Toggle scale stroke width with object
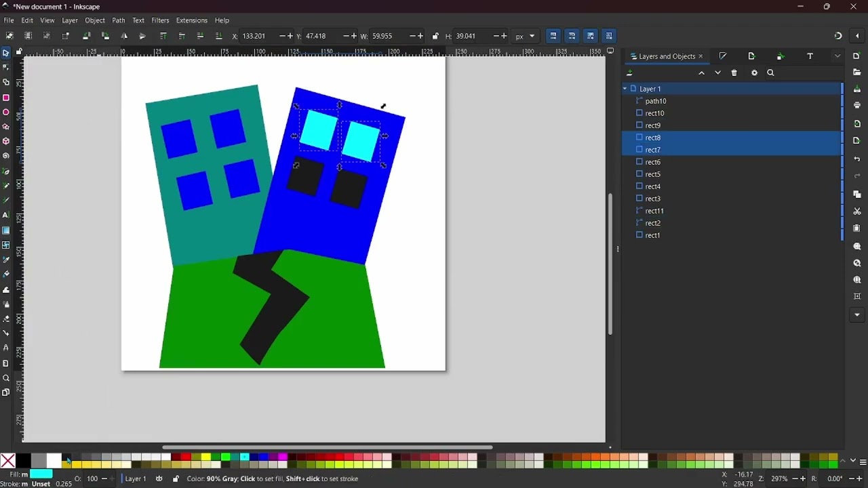 click(x=553, y=36)
